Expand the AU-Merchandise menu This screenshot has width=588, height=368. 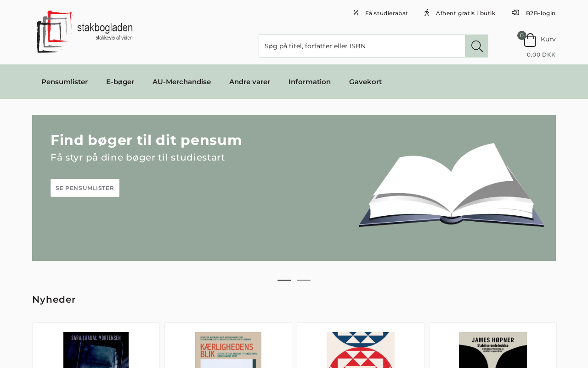coord(181,82)
